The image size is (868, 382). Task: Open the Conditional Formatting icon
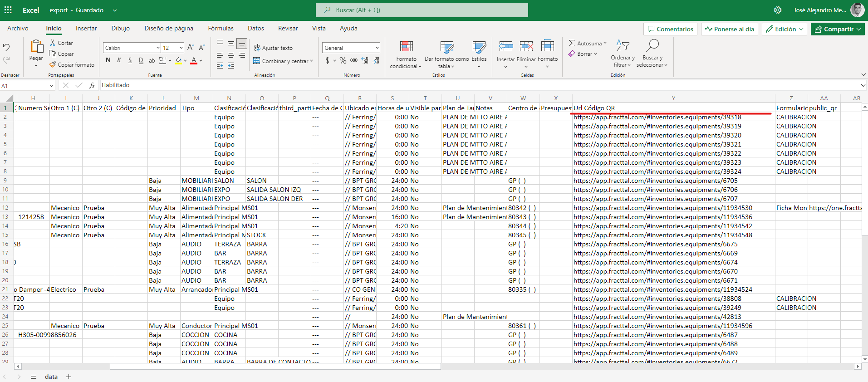(406, 47)
